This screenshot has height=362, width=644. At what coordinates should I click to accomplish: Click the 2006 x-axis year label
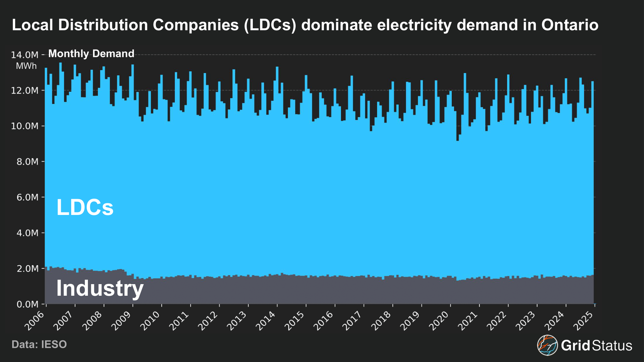click(x=34, y=321)
